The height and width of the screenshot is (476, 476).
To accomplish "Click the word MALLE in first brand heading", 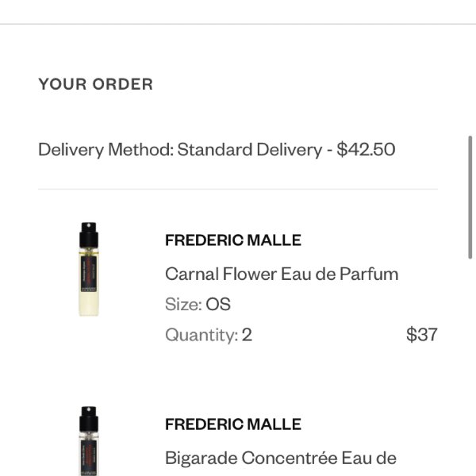I will point(274,240).
